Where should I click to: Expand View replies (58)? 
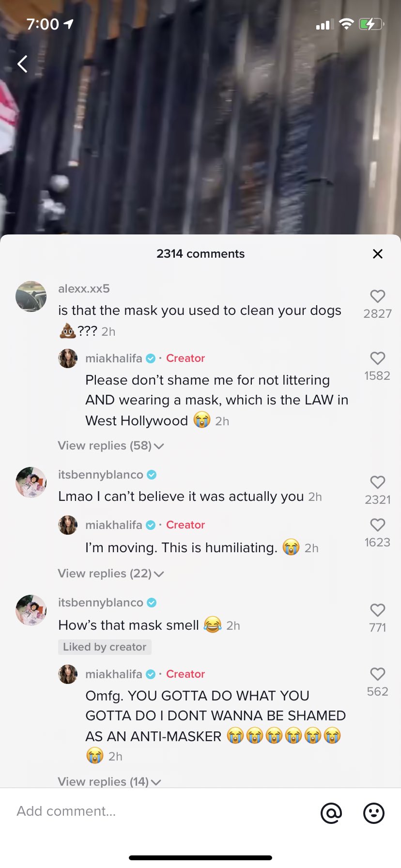(110, 446)
